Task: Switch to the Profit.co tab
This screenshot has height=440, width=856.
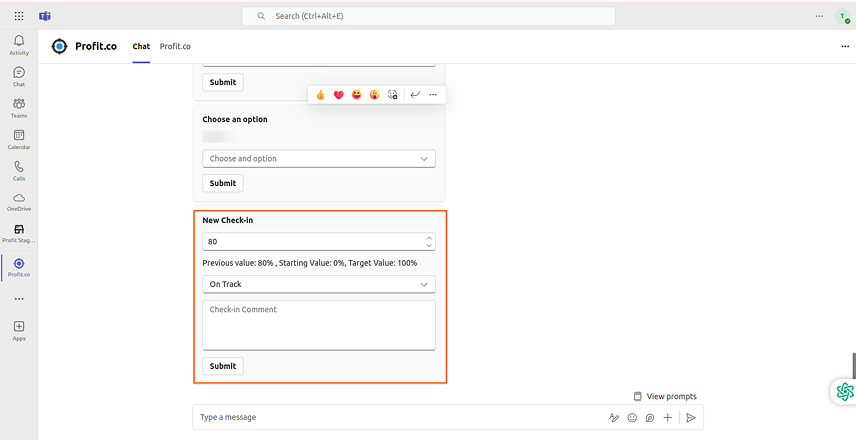Action: point(175,46)
